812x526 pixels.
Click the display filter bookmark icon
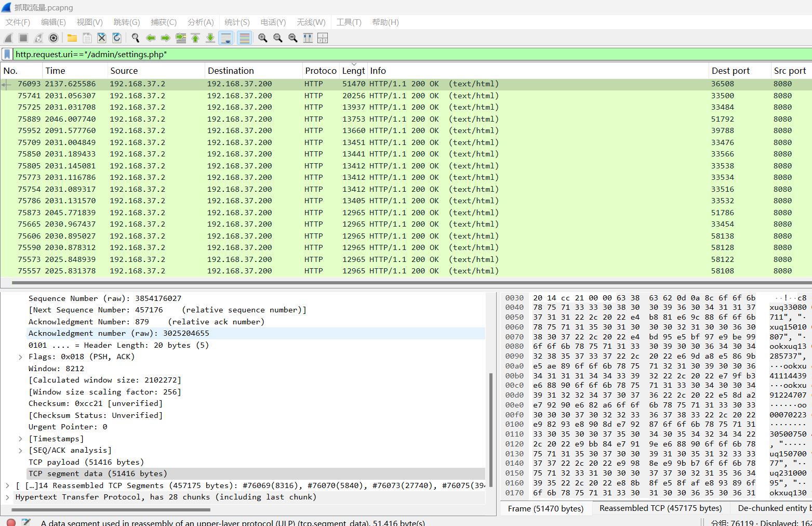pyautogui.click(x=7, y=54)
